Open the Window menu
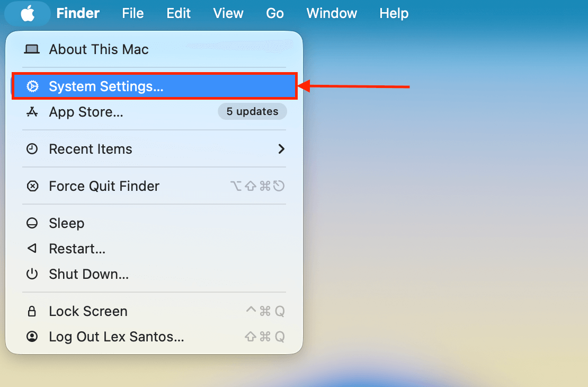The image size is (588, 387). (x=332, y=13)
